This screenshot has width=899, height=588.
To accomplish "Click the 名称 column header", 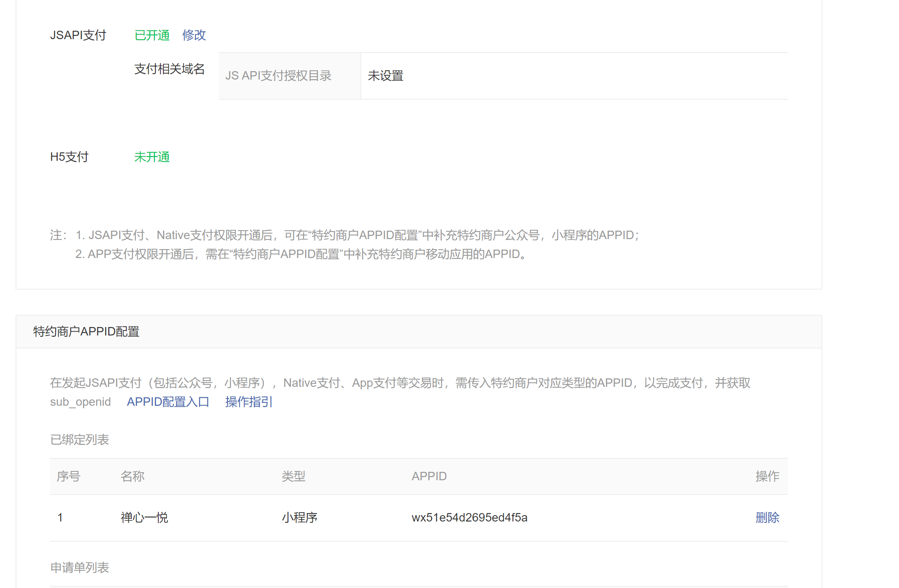I will [x=132, y=476].
